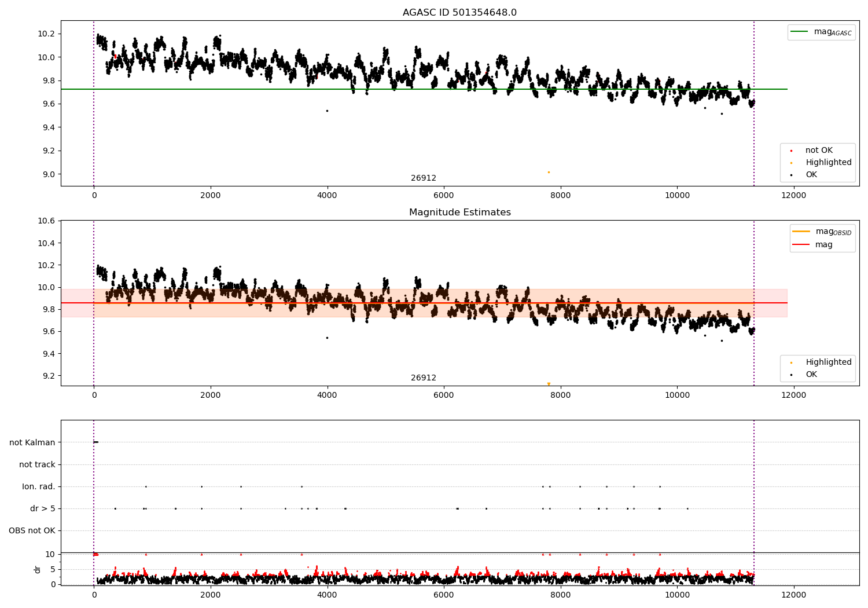The image size is (868, 608).
Task: Click the green mag AGASC legend entry
Action: tap(821, 32)
